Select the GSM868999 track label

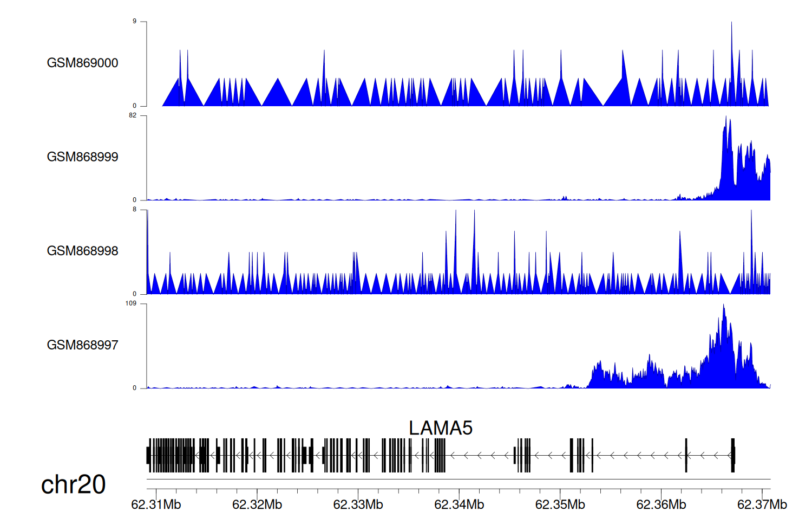[82, 157]
